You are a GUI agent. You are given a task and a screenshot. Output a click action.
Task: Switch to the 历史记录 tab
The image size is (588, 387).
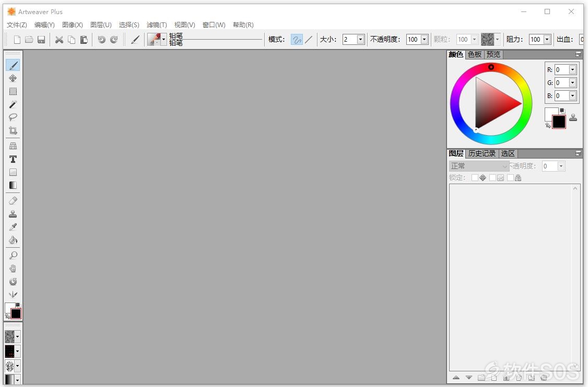point(482,154)
